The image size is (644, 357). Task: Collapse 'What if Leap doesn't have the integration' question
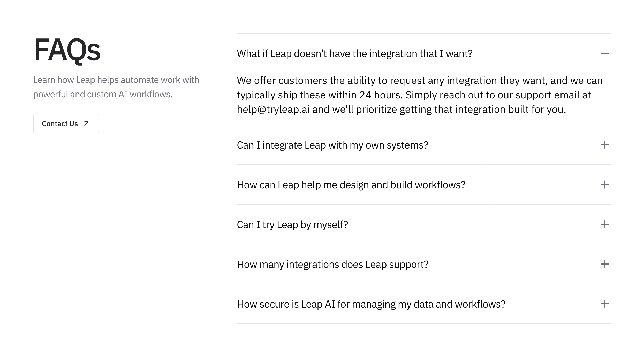[x=354, y=54]
